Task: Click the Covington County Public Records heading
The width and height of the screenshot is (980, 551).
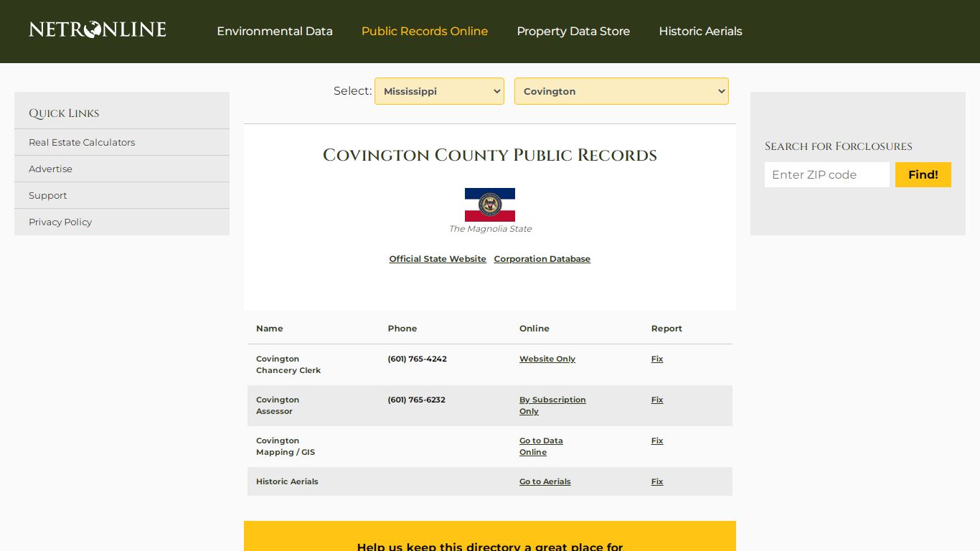Action: [x=490, y=155]
